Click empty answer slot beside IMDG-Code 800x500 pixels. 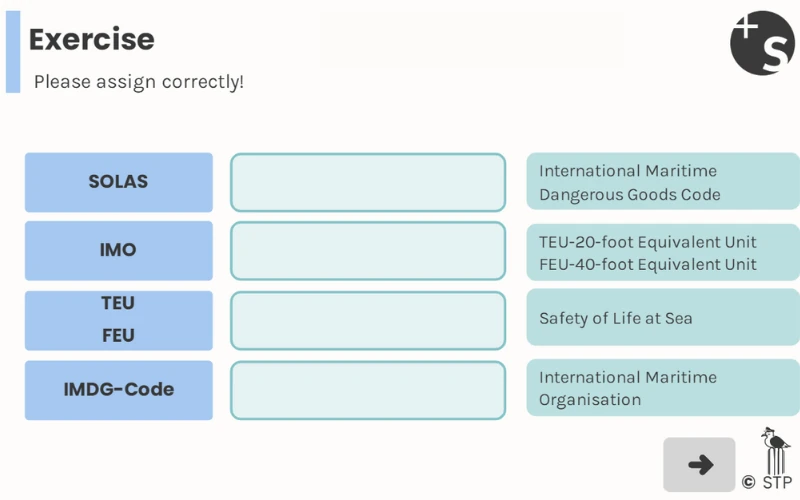pyautogui.click(x=368, y=389)
